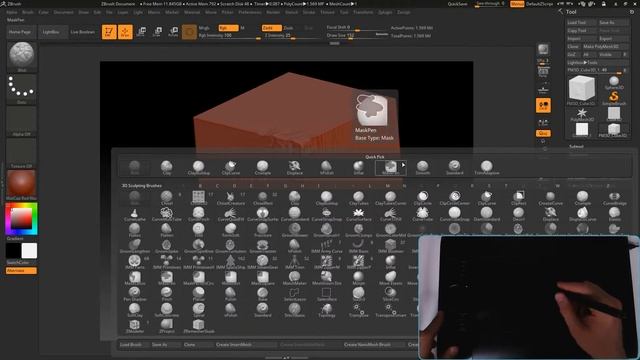Switch to Zsub sculpt mode
Viewport: 640px width, 360px height.
pos(288,28)
